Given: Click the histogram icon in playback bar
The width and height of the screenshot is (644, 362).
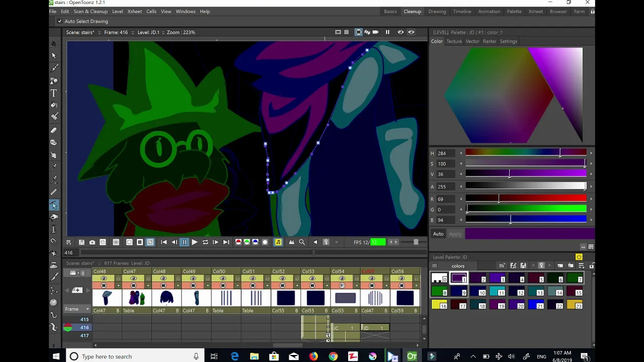Looking at the screenshot, I should coord(291,242).
